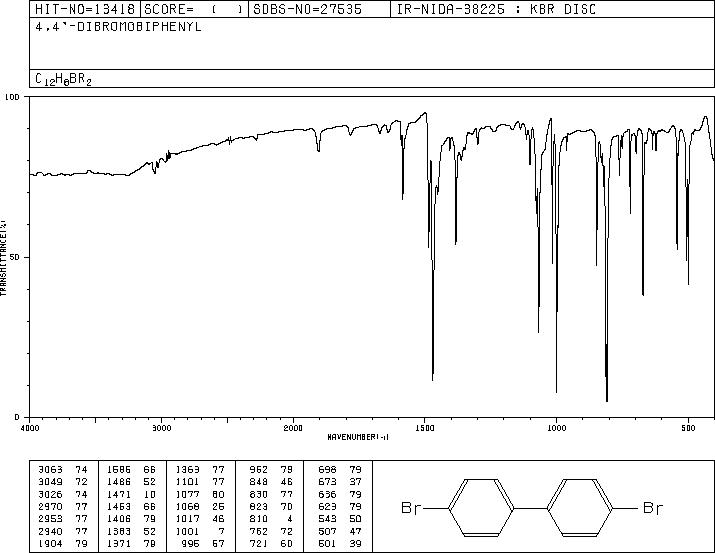The image size is (715, 553).
Task: Click the WAVENUMBER x-axis title
Action: (x=358, y=437)
